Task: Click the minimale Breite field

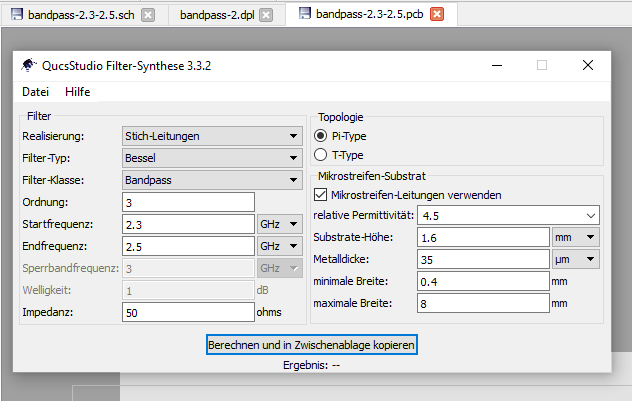Action: point(483,281)
